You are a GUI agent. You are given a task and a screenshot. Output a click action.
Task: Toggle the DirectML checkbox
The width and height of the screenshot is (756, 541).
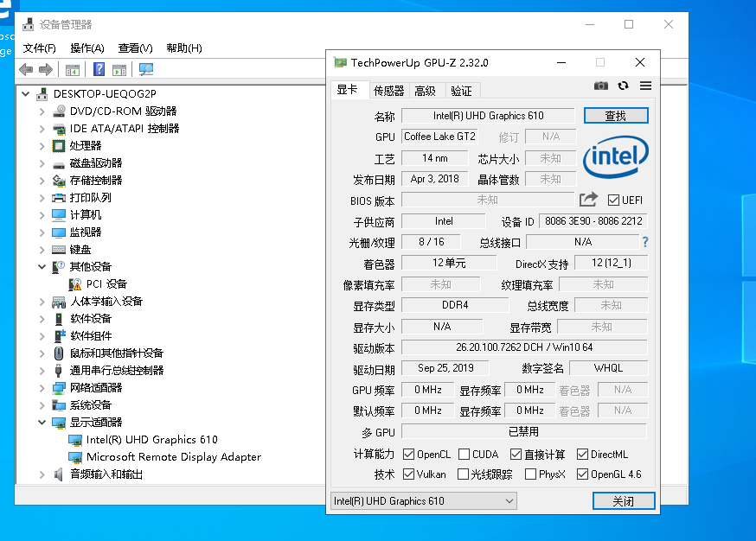pyautogui.click(x=582, y=455)
